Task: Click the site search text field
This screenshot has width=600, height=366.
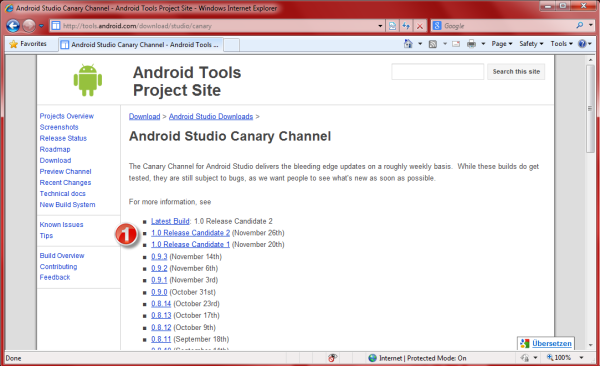Action: click(437, 72)
